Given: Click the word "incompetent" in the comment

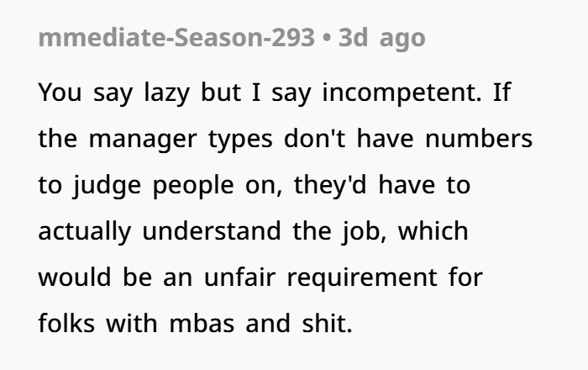Looking at the screenshot, I should pos(402,92).
